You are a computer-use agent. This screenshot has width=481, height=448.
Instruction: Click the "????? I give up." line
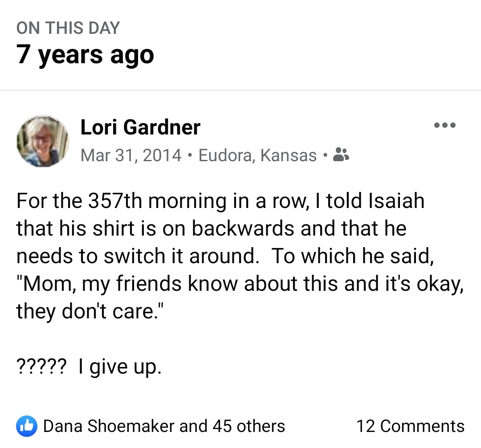click(x=88, y=367)
